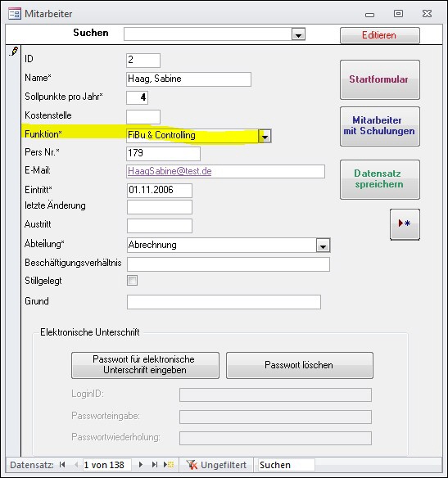Click Mitarbeiter mit Schulungen button
Image resolution: width=448 pixels, height=478 pixels.
click(x=380, y=126)
